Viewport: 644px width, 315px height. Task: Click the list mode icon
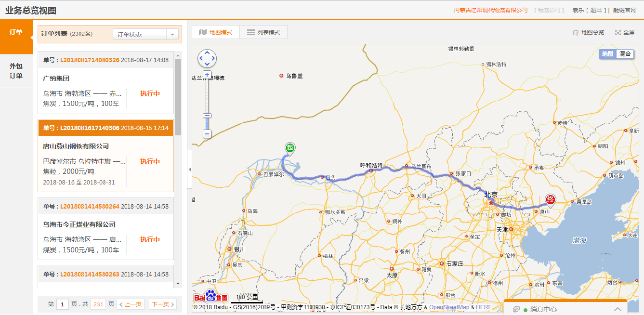250,32
